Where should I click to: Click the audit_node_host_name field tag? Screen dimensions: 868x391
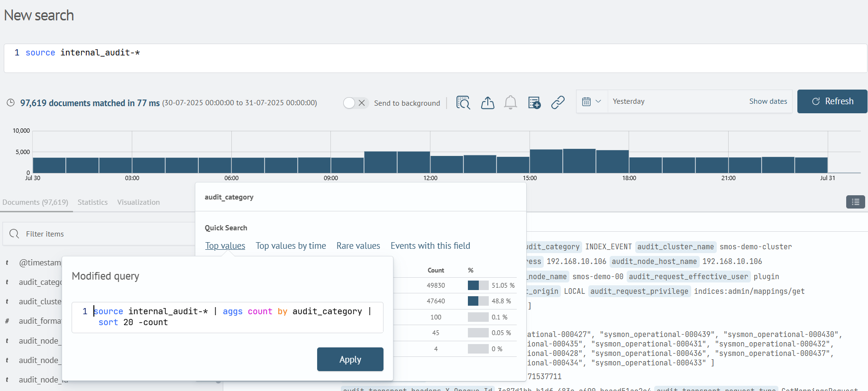tap(654, 261)
